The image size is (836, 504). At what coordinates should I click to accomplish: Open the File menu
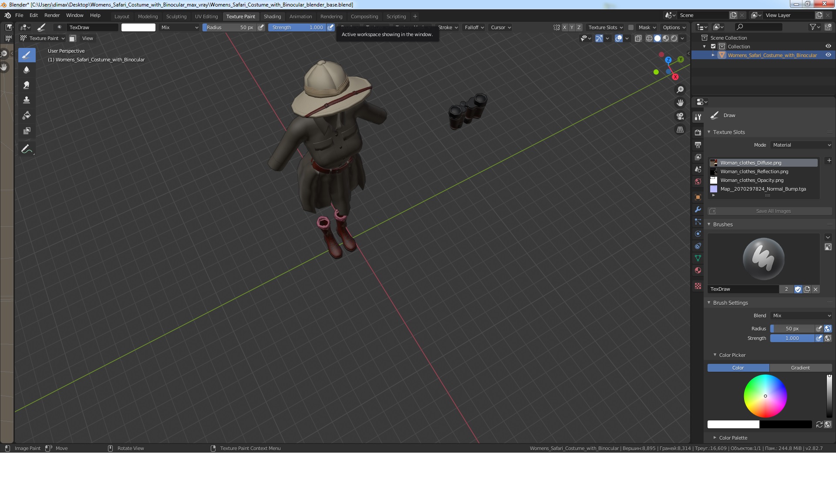point(19,15)
